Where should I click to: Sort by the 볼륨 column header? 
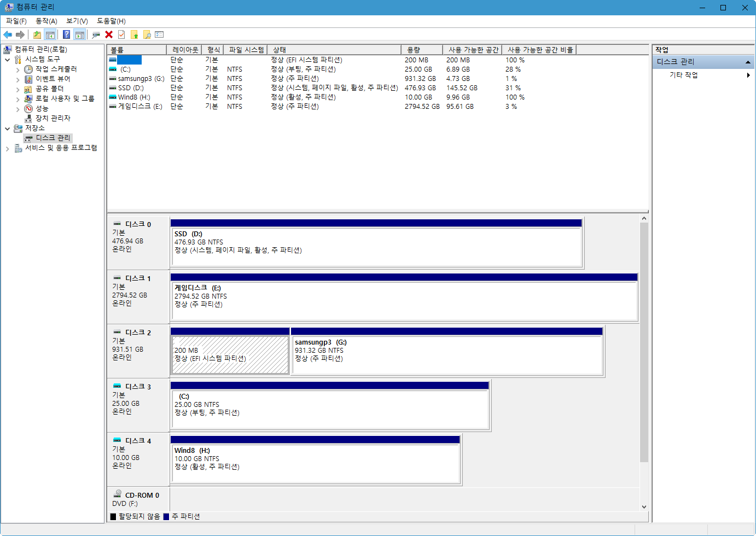point(137,50)
